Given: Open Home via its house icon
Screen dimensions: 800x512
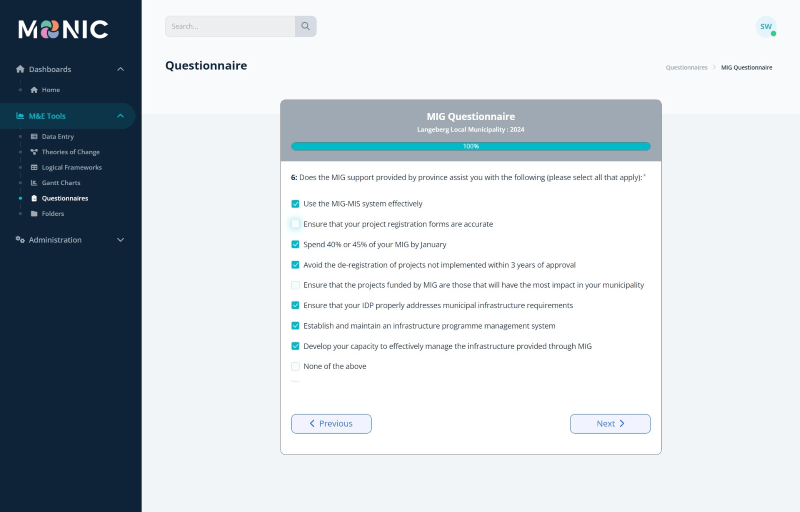Looking at the screenshot, I should [x=34, y=90].
